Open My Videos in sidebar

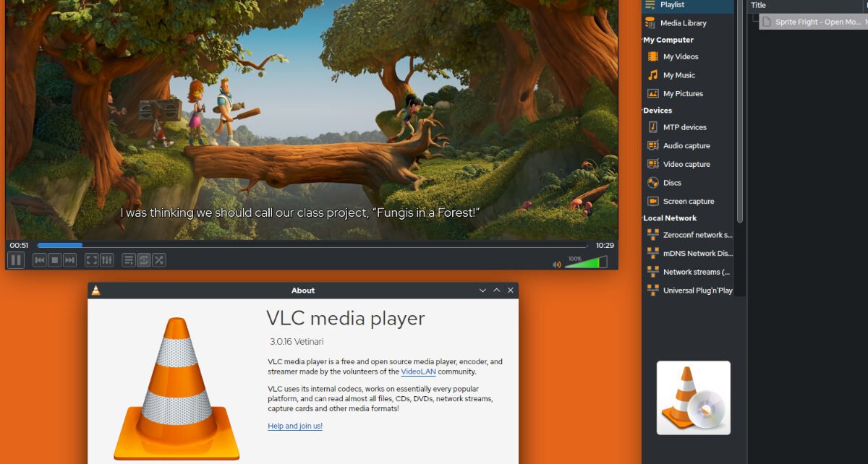tap(688, 56)
